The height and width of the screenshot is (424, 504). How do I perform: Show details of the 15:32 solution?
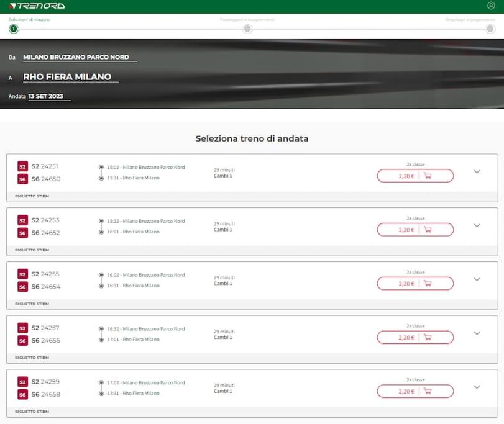[x=477, y=226]
